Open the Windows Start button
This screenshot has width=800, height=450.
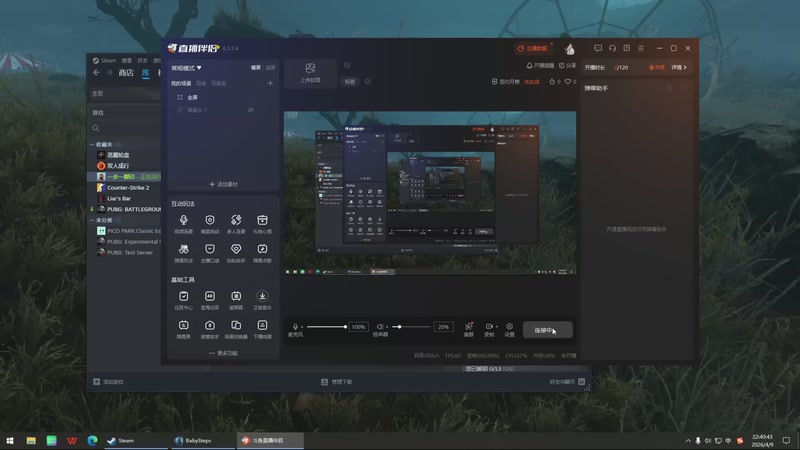point(10,440)
